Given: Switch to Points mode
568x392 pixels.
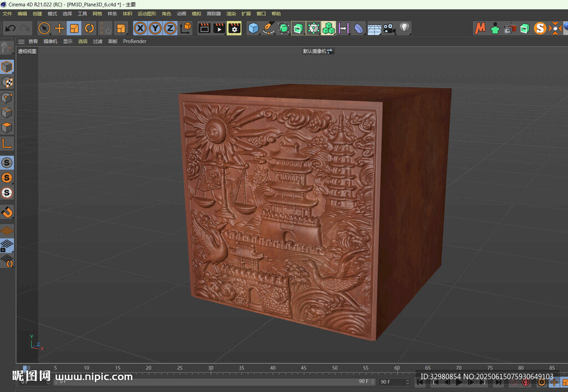Looking at the screenshot, I should [7, 98].
